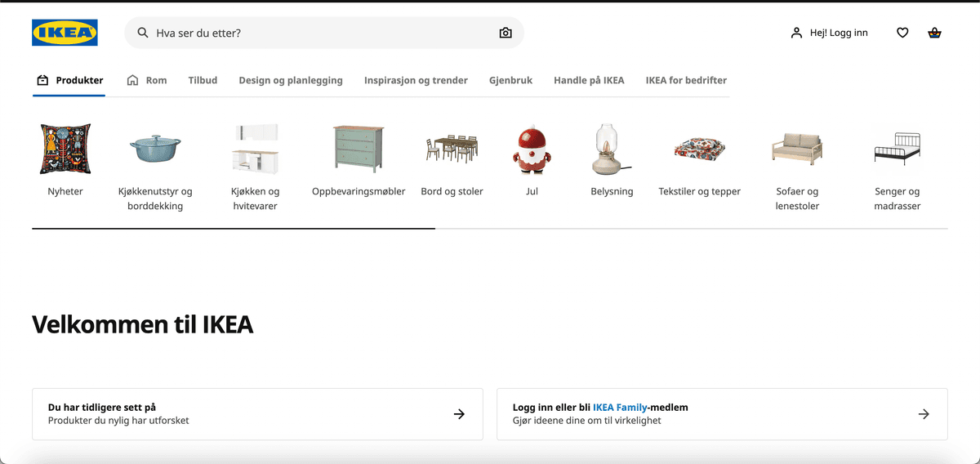Click the dining table and chairs image
This screenshot has width=980, height=464.
pyautogui.click(x=452, y=149)
